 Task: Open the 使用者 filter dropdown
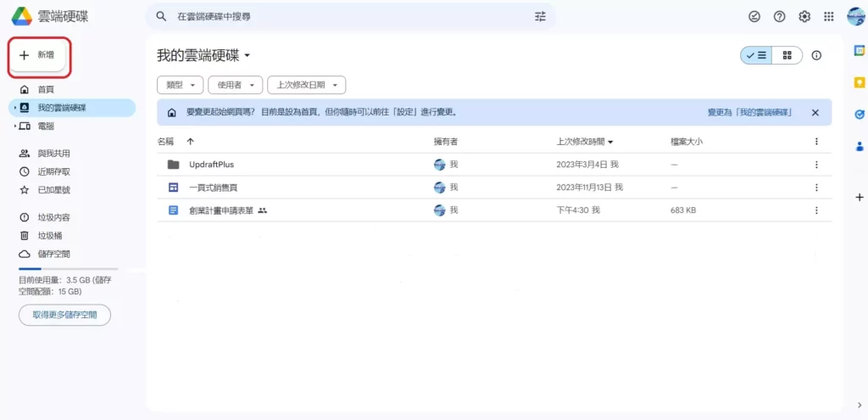(236, 86)
